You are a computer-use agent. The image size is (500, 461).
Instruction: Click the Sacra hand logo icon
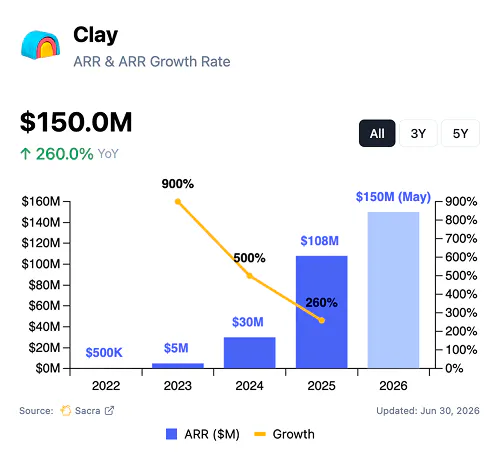[66, 410]
